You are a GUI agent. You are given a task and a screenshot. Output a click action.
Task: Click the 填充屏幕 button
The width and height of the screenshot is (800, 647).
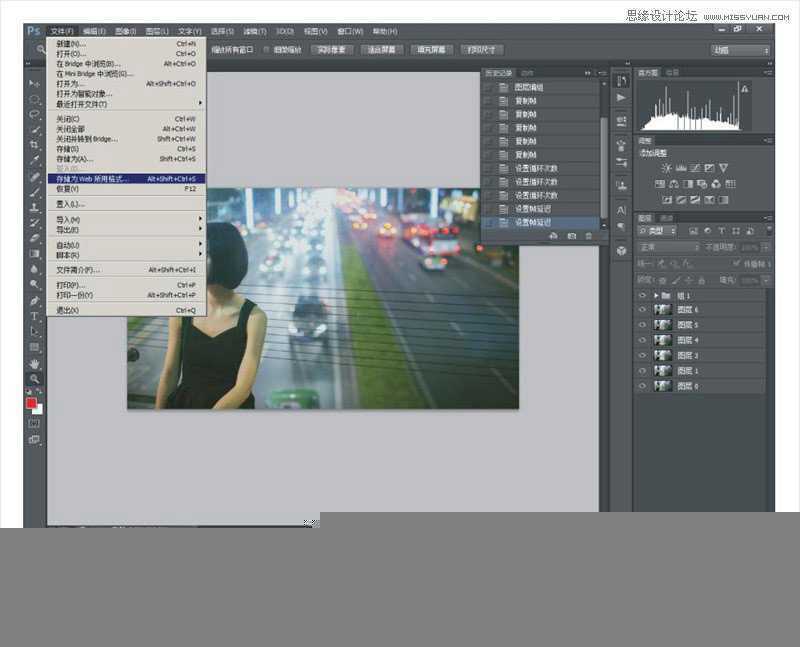[431, 49]
